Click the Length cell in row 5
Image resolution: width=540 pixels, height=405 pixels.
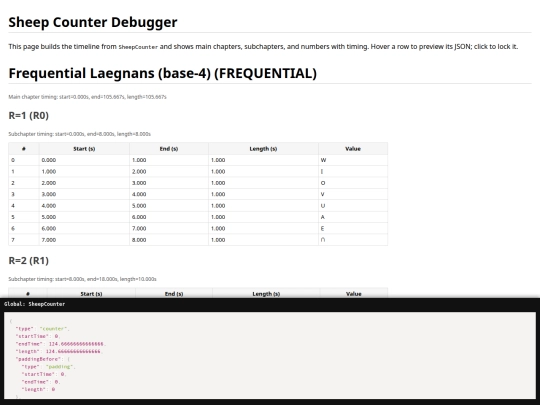tap(263, 217)
